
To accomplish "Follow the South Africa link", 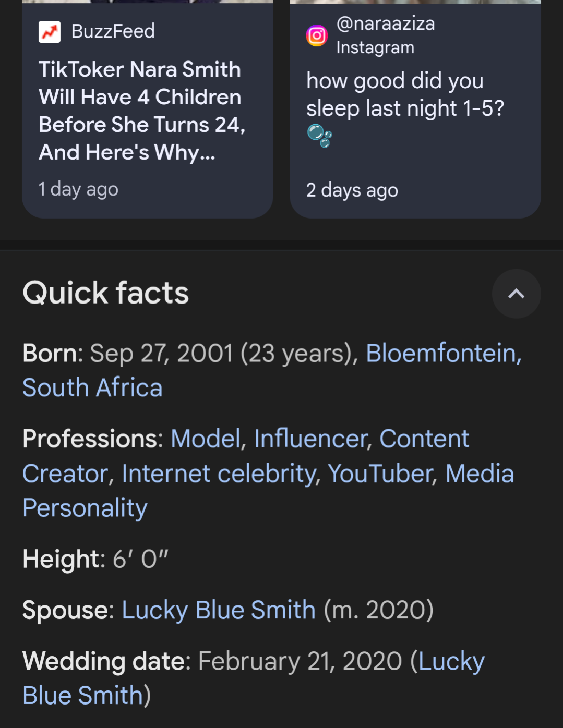I will click(92, 387).
